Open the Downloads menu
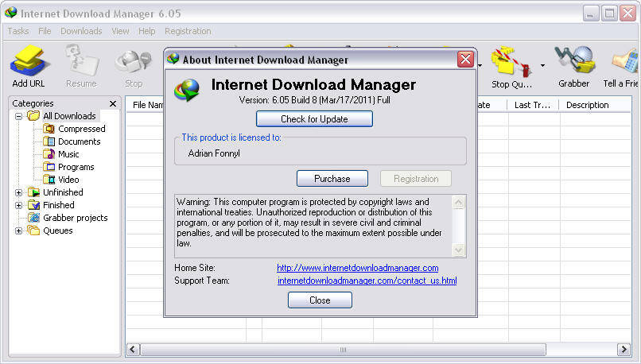641x364 pixels. [x=81, y=31]
